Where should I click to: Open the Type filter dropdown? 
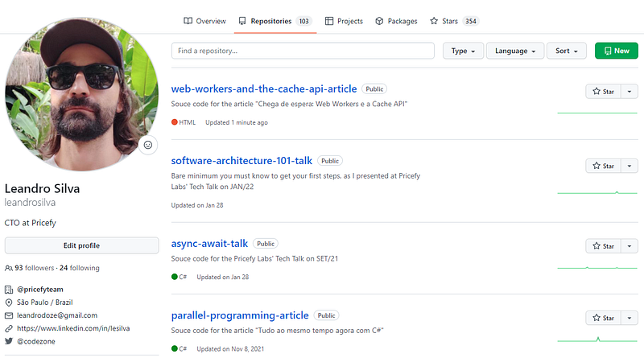(x=463, y=51)
